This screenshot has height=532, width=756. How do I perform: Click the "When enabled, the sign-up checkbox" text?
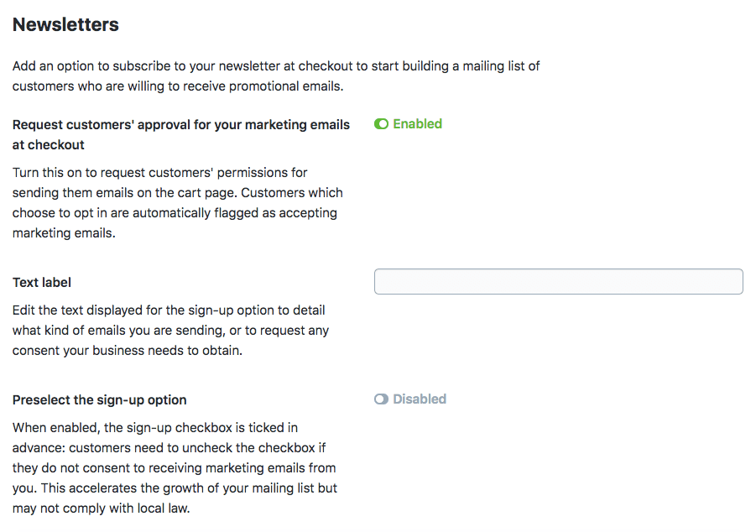(154, 428)
